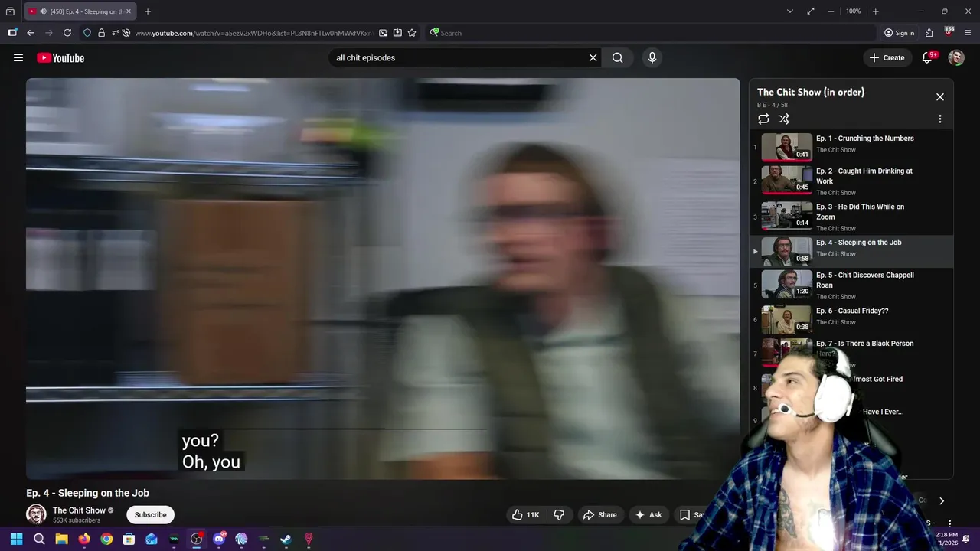Open Windows Start menu
The image size is (980, 551).
click(x=17, y=539)
